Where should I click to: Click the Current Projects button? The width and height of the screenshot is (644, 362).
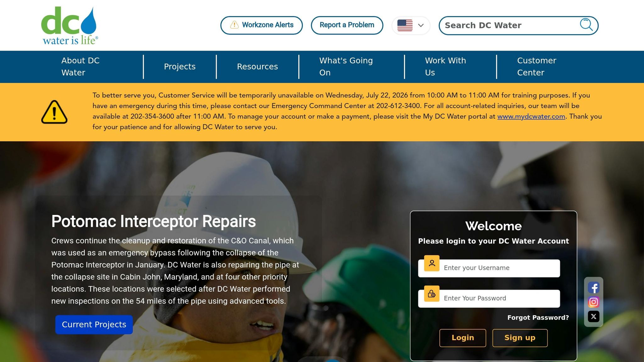94,325
